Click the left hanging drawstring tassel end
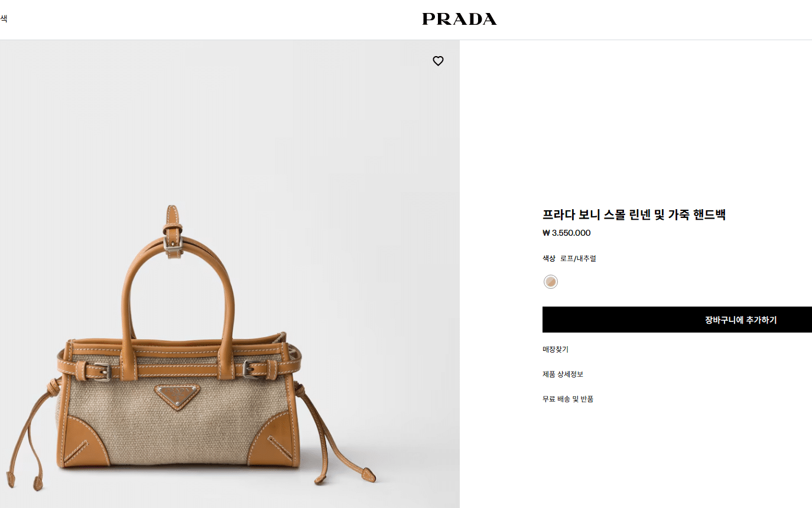The height and width of the screenshot is (508, 812). (x=38, y=483)
